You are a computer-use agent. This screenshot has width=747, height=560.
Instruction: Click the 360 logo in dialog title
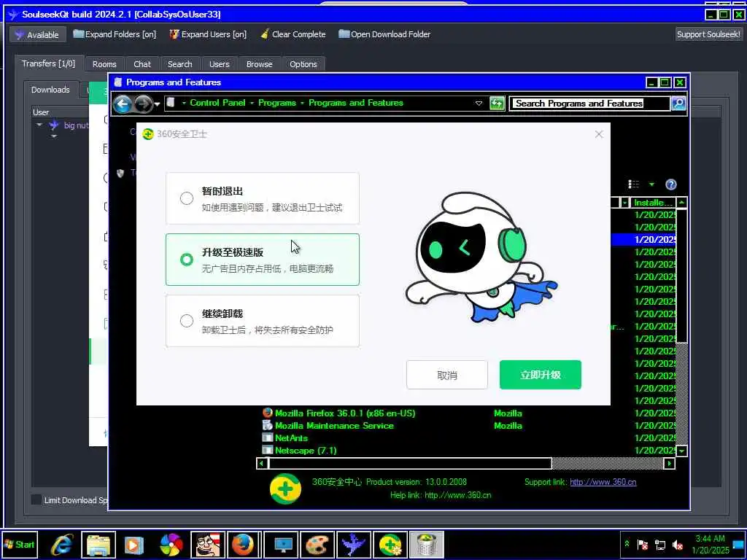148,134
